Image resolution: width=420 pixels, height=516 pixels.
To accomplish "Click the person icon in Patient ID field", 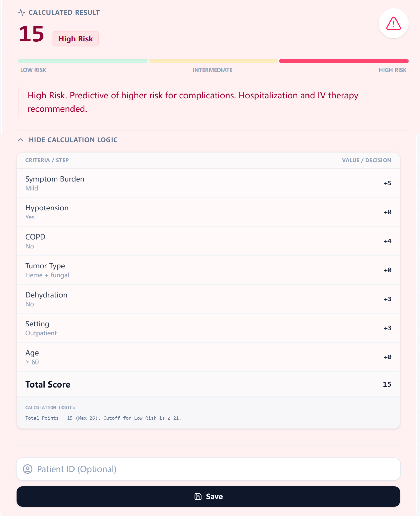I will point(28,469).
